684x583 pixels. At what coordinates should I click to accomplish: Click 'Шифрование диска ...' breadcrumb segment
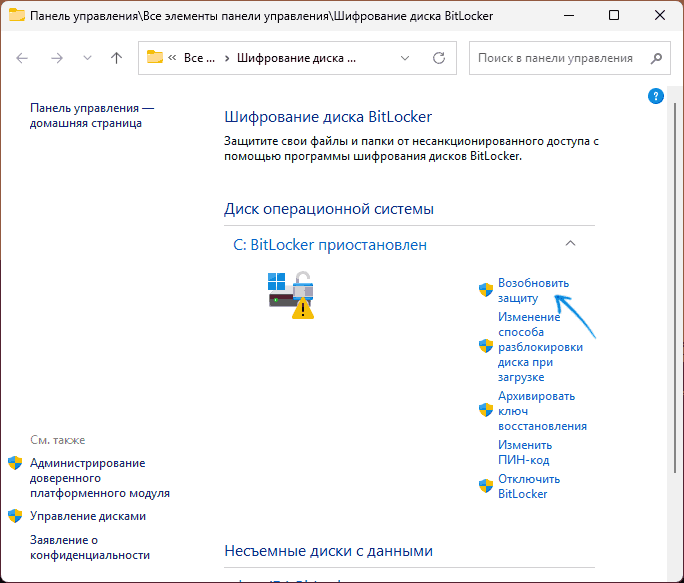pos(296,58)
